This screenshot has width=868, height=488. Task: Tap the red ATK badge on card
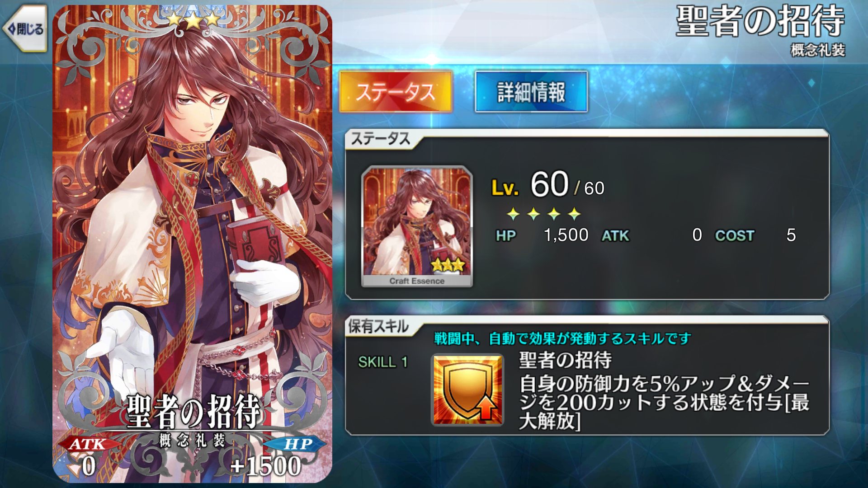pos(87,444)
